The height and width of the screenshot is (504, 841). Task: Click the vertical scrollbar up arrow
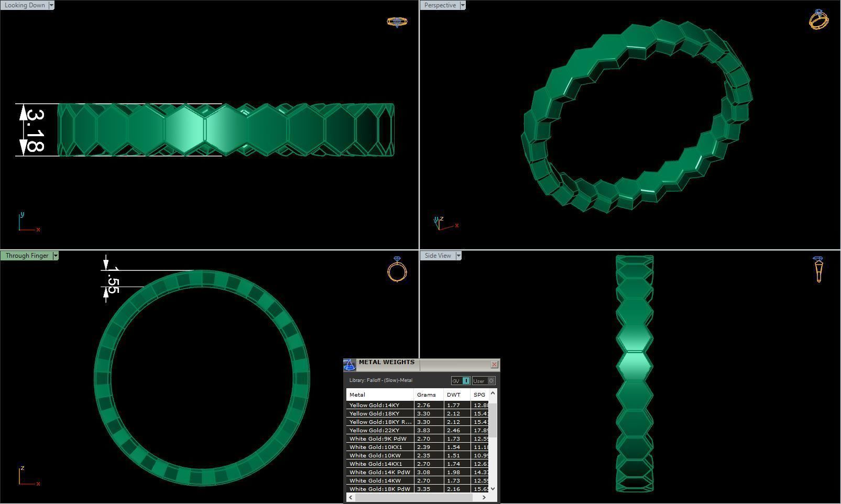(x=493, y=393)
